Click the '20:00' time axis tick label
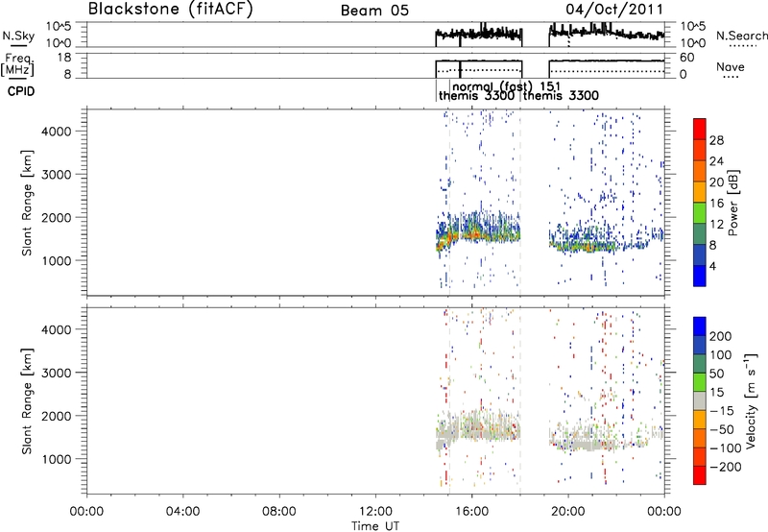This screenshot has height=532, width=768. (567, 512)
